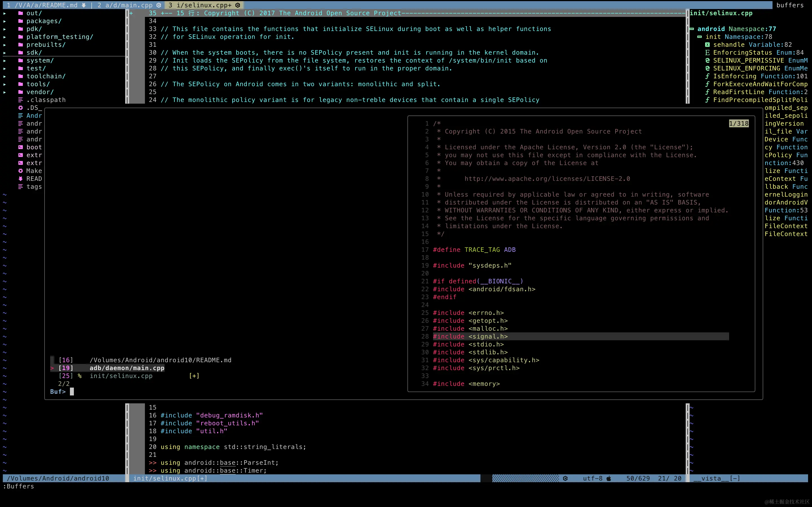The image size is (812, 507).
Task: Expand the out/ directory arrow
Action: [5, 14]
